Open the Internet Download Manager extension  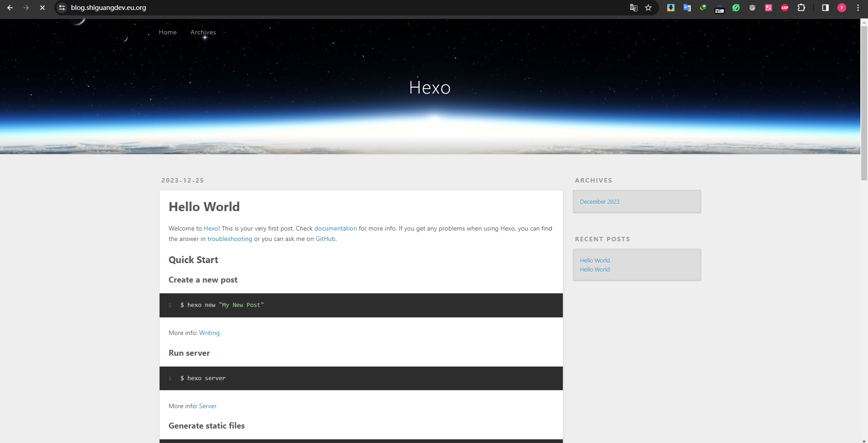(x=703, y=8)
